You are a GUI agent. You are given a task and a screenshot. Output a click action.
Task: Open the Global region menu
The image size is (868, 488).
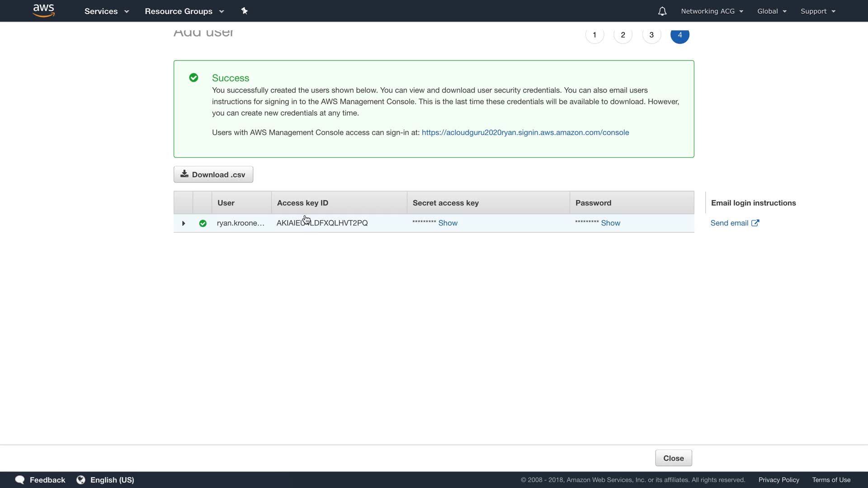[x=772, y=11]
